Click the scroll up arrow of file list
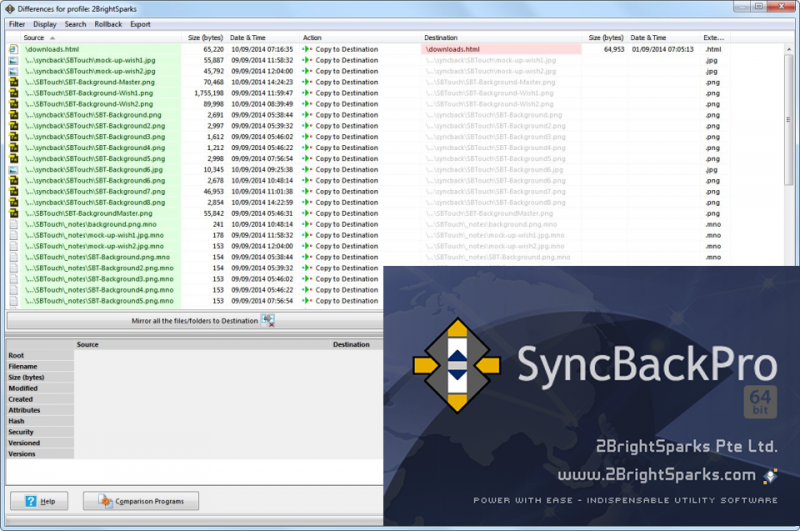 (789, 49)
